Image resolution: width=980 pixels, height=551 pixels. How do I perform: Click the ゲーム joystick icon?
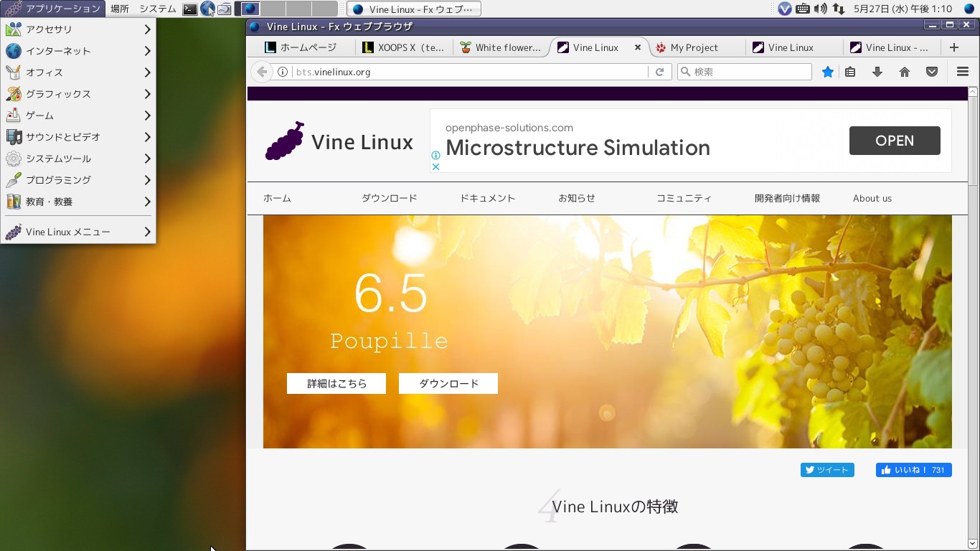point(14,116)
